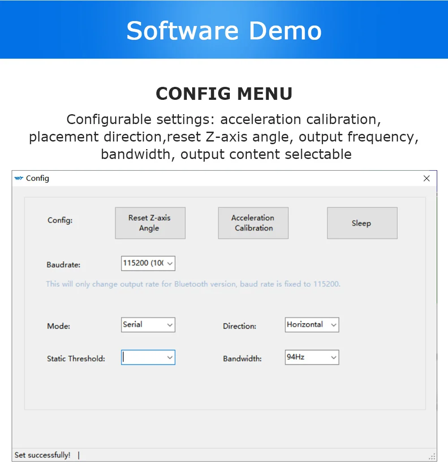Click the 'Software Demo' banner title
448x476 pixels.
click(224, 30)
